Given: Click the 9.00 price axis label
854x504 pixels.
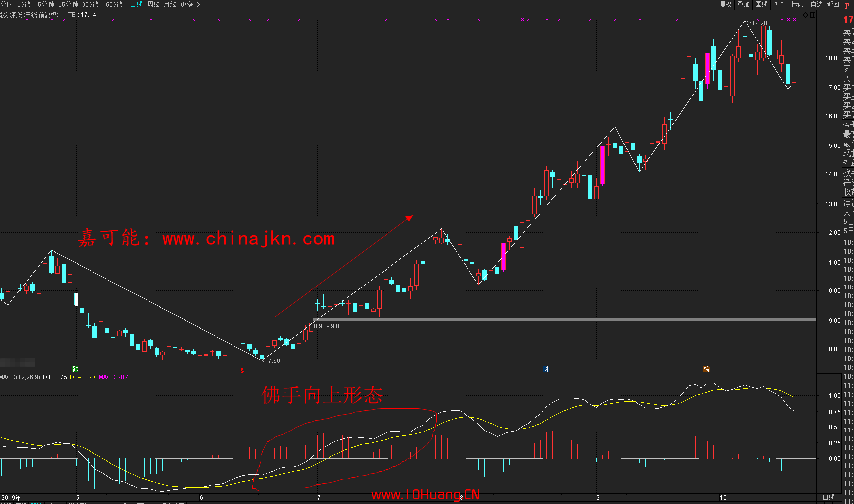Looking at the screenshot, I should click(x=834, y=321).
